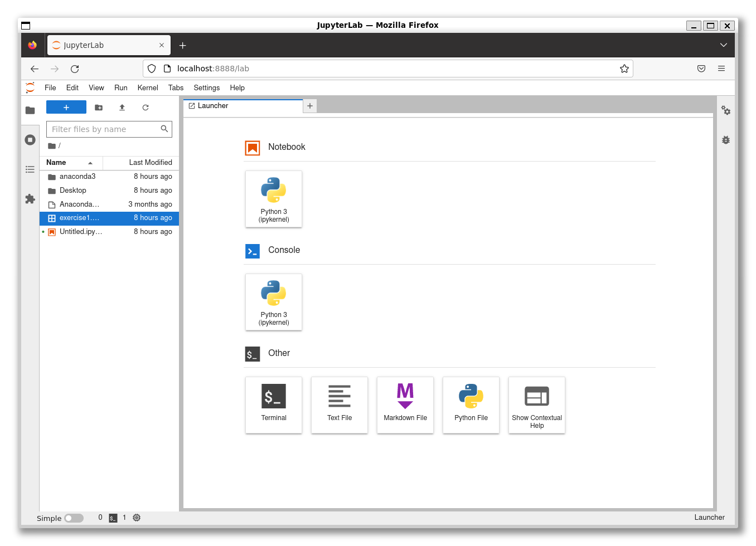Viewport: 756px width, 546px height.
Task: Click the New Folder icon
Action: 99,108
